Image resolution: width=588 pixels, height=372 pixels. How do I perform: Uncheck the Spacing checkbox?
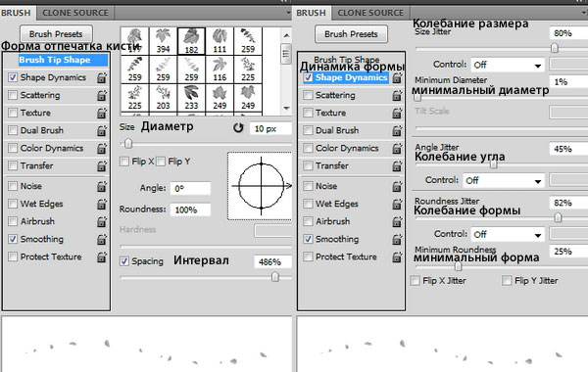(124, 261)
